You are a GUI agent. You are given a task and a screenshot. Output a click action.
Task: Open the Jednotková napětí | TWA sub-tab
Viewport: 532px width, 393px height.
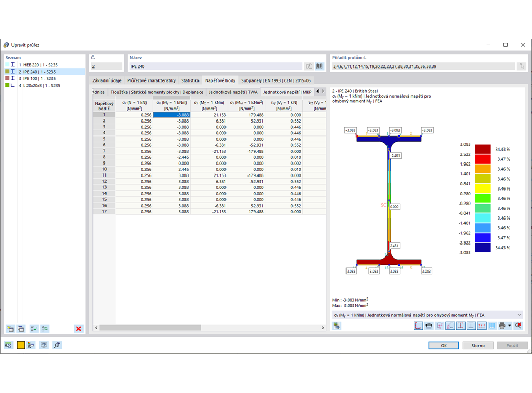233,92
